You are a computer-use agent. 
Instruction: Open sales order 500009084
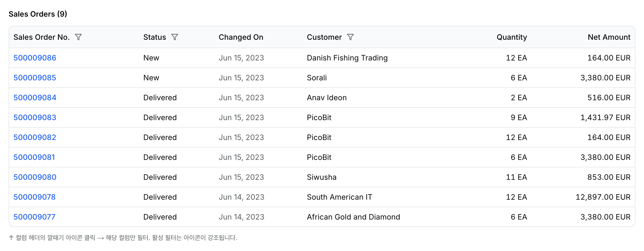(x=35, y=98)
